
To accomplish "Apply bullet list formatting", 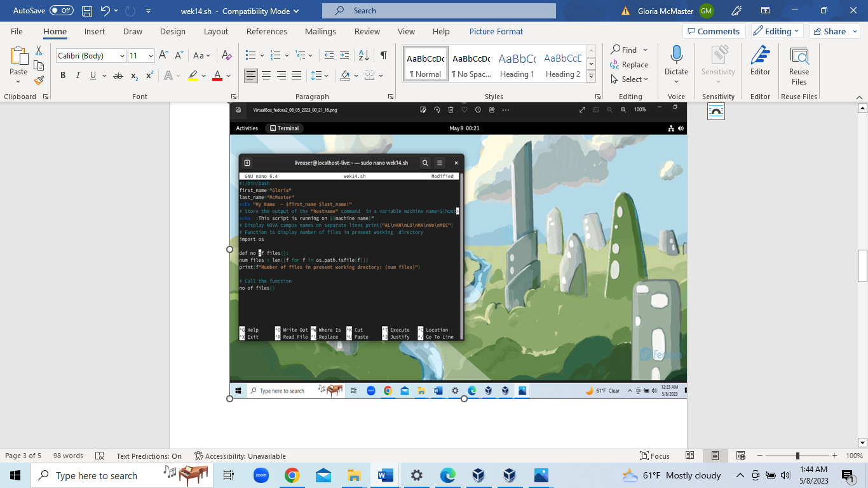I will click(250, 55).
